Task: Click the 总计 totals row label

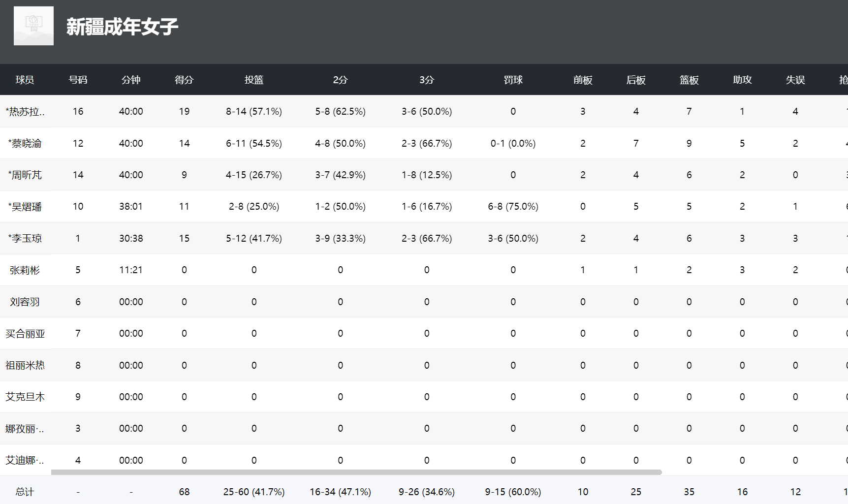Action: [25, 492]
